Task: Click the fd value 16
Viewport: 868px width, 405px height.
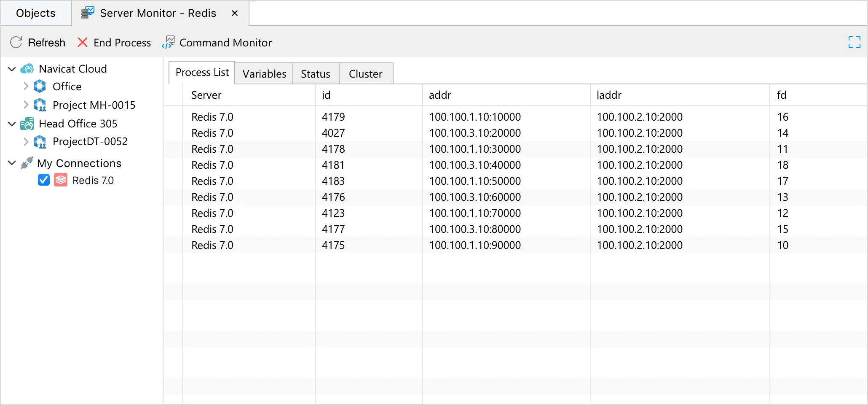Action: coord(783,117)
